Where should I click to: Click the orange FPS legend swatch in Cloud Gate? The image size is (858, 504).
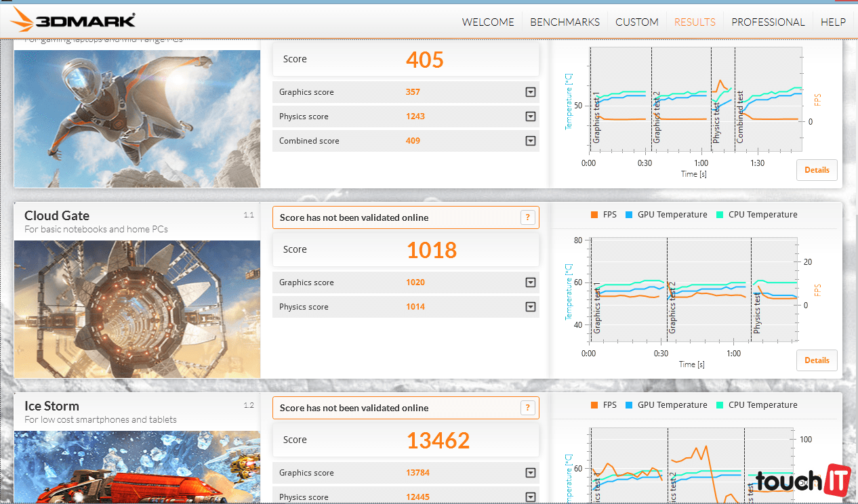tap(594, 215)
